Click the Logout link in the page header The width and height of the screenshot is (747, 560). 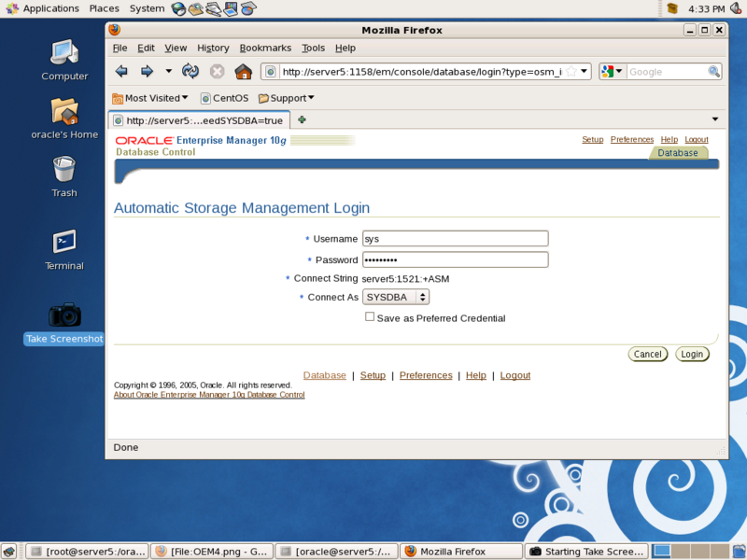click(x=697, y=139)
